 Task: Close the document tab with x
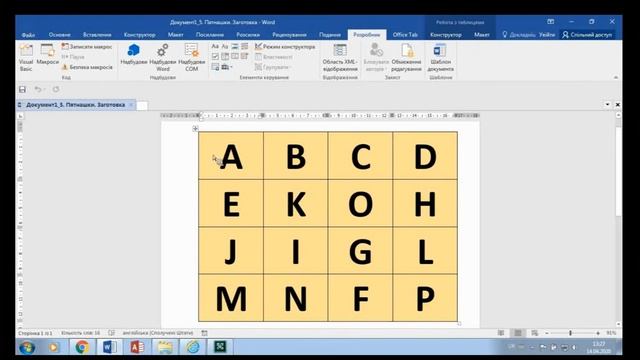[x=131, y=105]
